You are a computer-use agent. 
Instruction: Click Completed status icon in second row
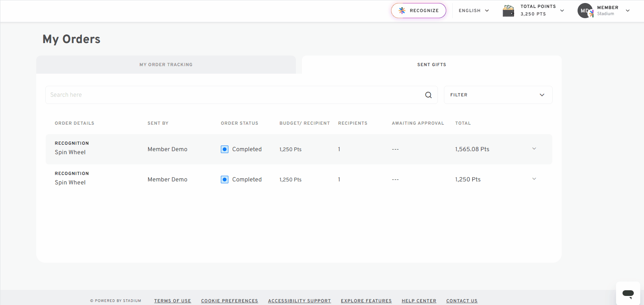(225, 180)
